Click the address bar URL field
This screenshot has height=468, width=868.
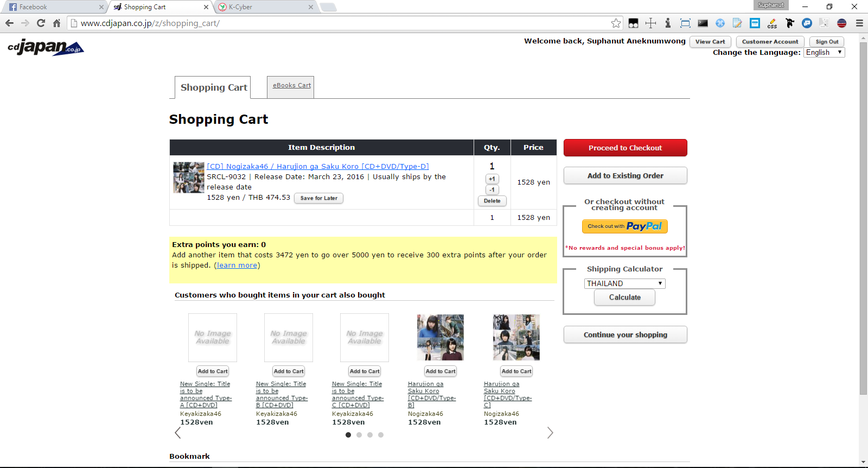[x=344, y=23]
